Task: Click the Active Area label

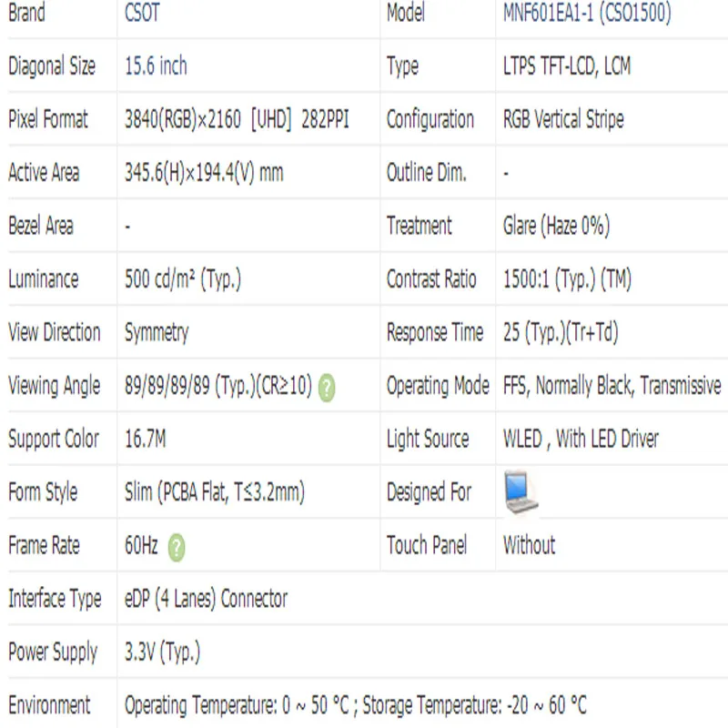Action: (x=44, y=172)
